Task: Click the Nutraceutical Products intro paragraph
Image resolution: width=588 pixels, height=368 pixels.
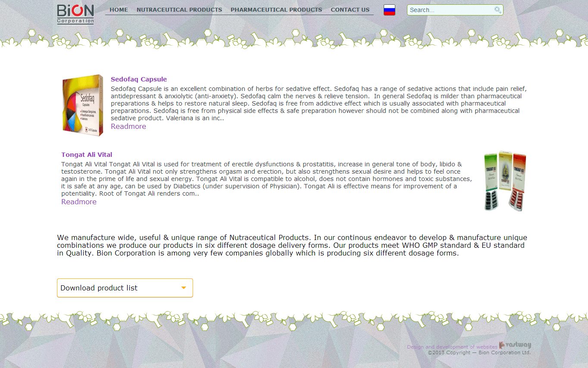Action: coord(292,245)
